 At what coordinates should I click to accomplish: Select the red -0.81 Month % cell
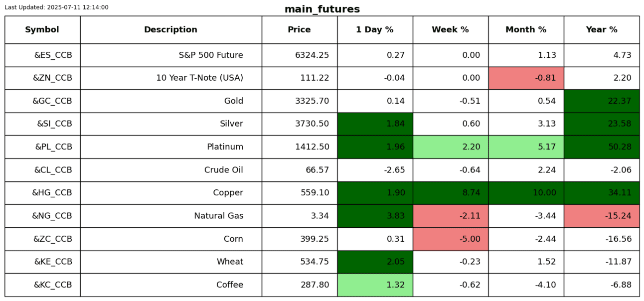[526, 78]
